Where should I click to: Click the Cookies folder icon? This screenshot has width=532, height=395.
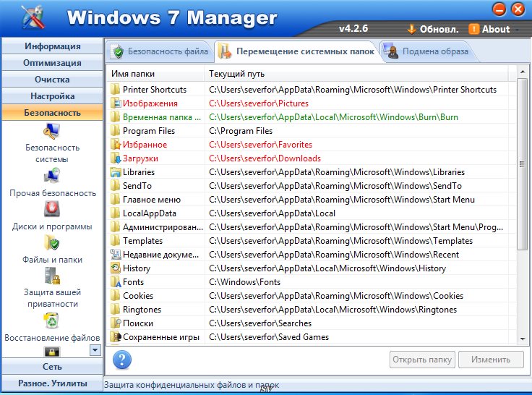point(116,296)
